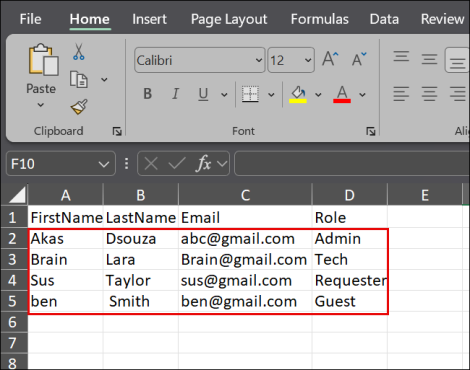Select column A header
Image resolution: width=470 pixels, height=370 pixels.
pos(66,195)
